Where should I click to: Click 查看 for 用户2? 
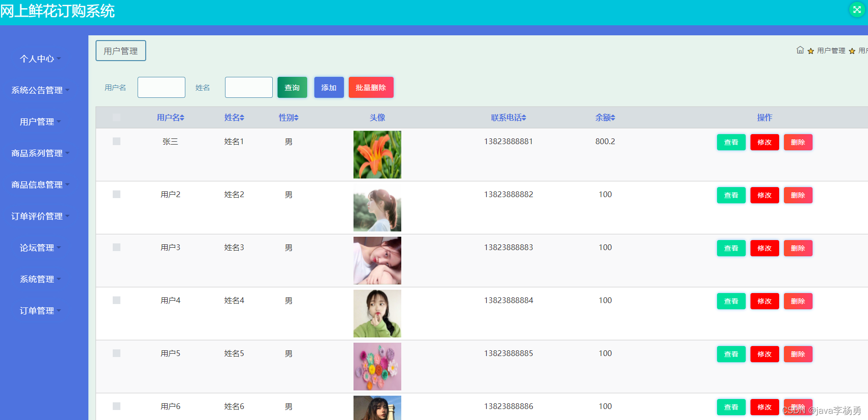click(731, 195)
